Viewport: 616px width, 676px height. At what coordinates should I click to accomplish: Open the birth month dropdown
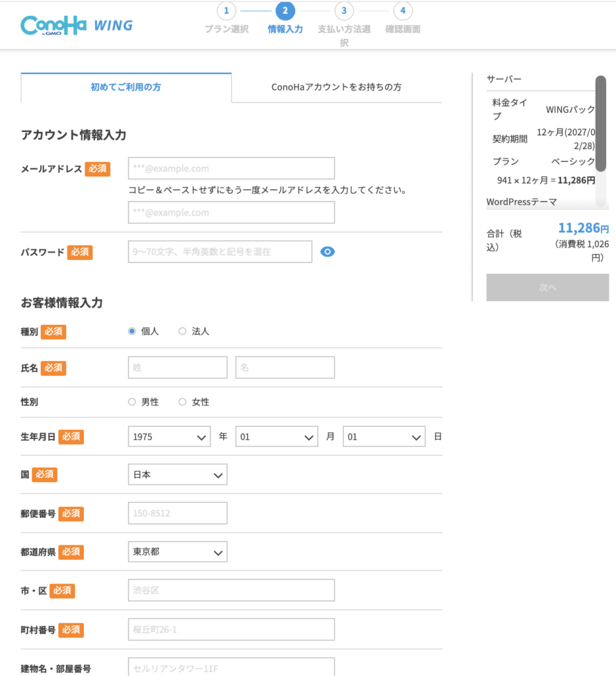[277, 437]
